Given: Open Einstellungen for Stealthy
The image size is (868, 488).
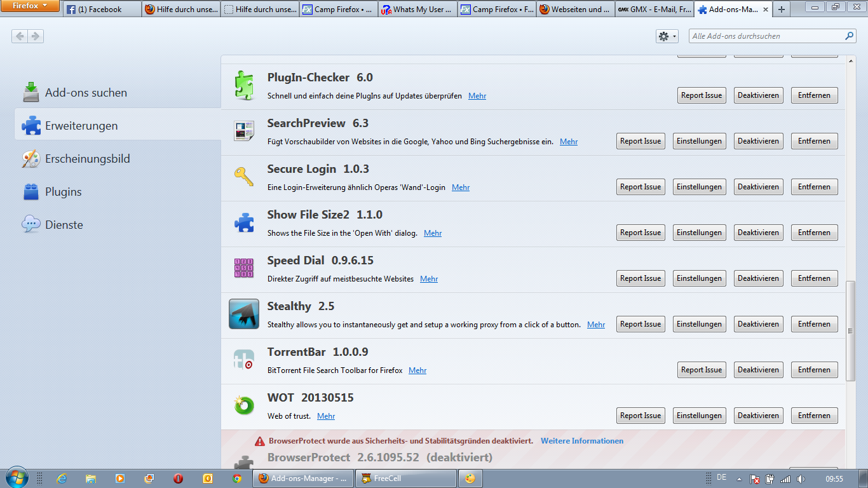Looking at the screenshot, I should 699,324.
